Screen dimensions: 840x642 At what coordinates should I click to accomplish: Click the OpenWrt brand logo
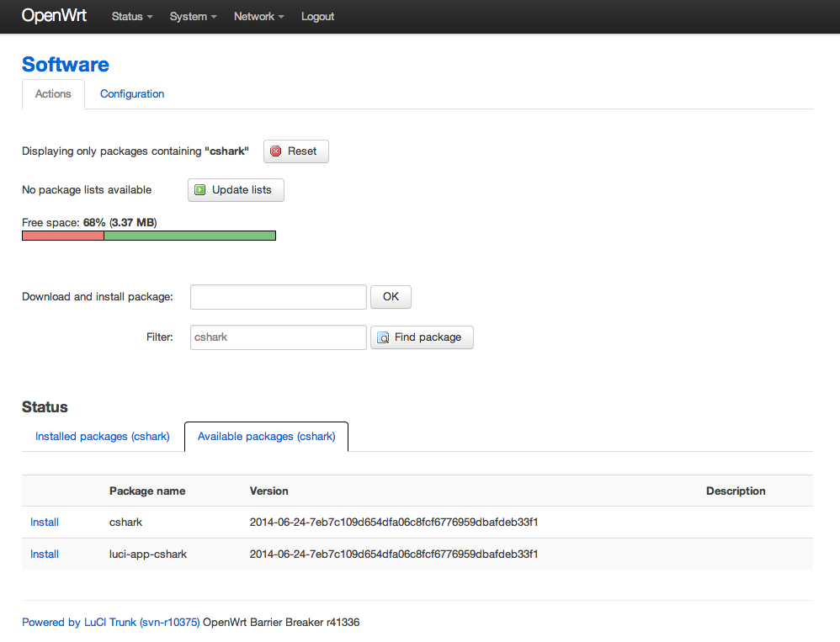pos(54,15)
